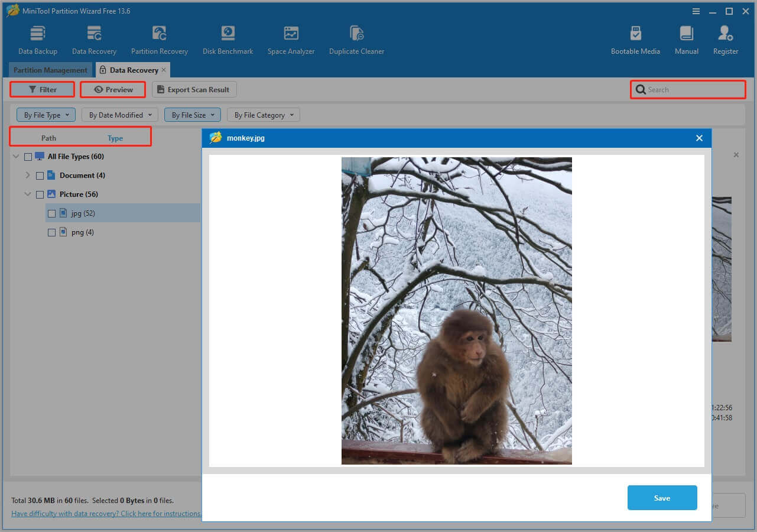Collapse the Picture tree node
Image resolution: width=757 pixels, height=532 pixels.
27,194
